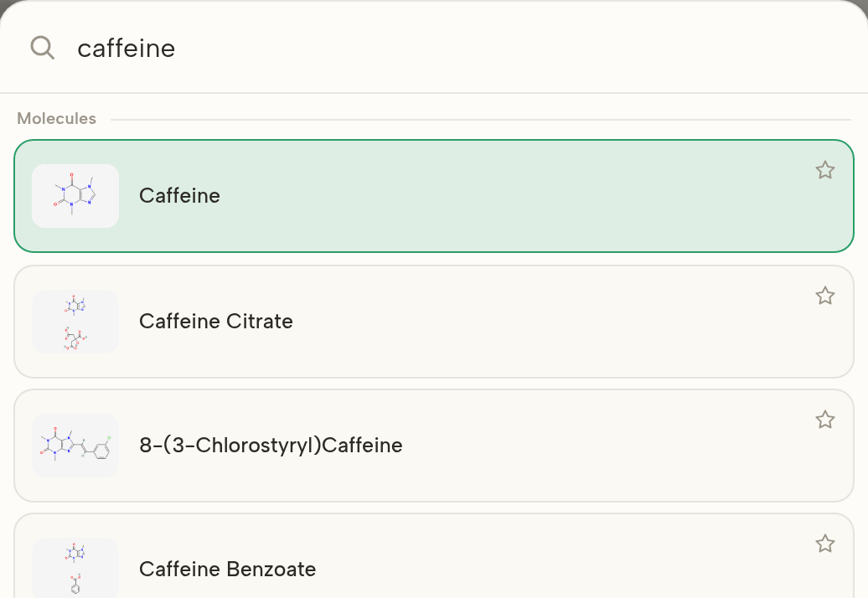
Task: Pick the Caffeine Citrate result card
Action: coord(434,322)
